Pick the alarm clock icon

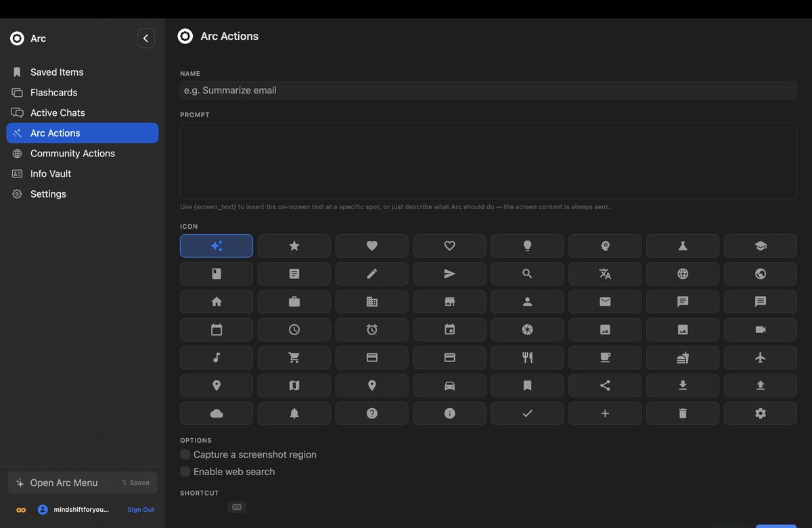(372, 330)
